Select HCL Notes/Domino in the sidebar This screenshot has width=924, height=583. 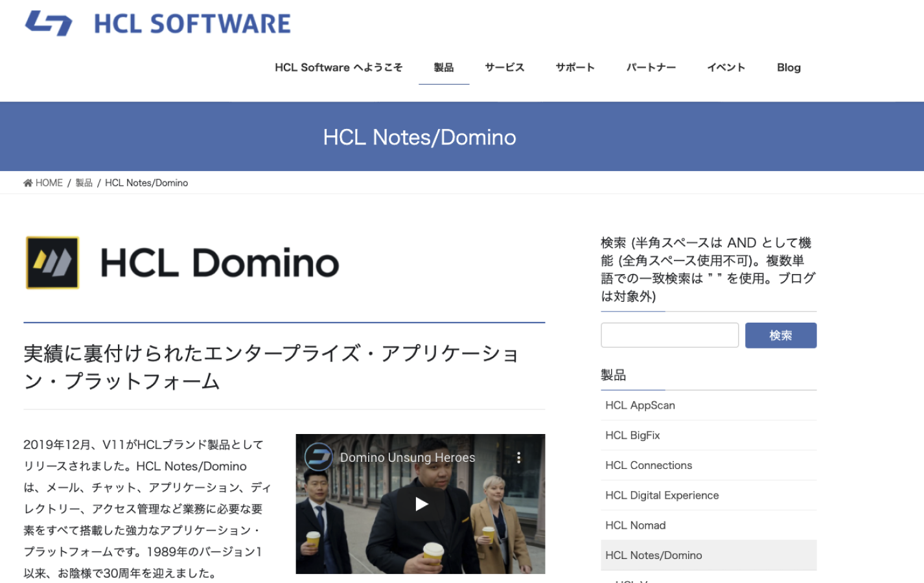point(708,555)
